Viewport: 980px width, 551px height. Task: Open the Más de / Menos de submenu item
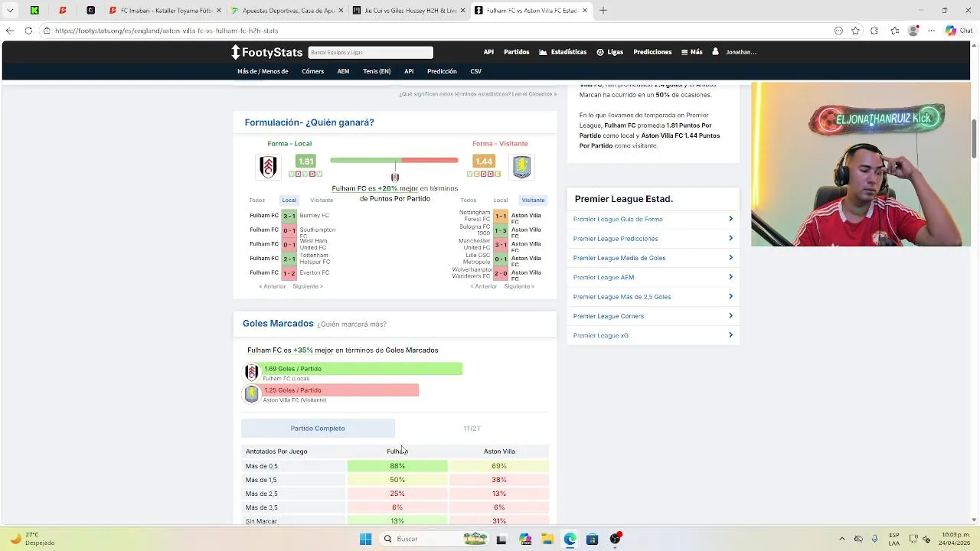tap(263, 71)
